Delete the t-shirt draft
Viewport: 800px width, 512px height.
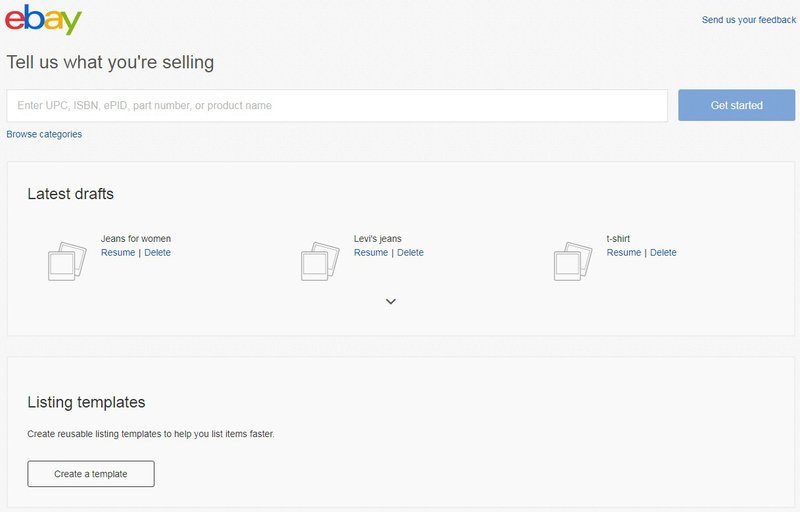click(x=663, y=252)
